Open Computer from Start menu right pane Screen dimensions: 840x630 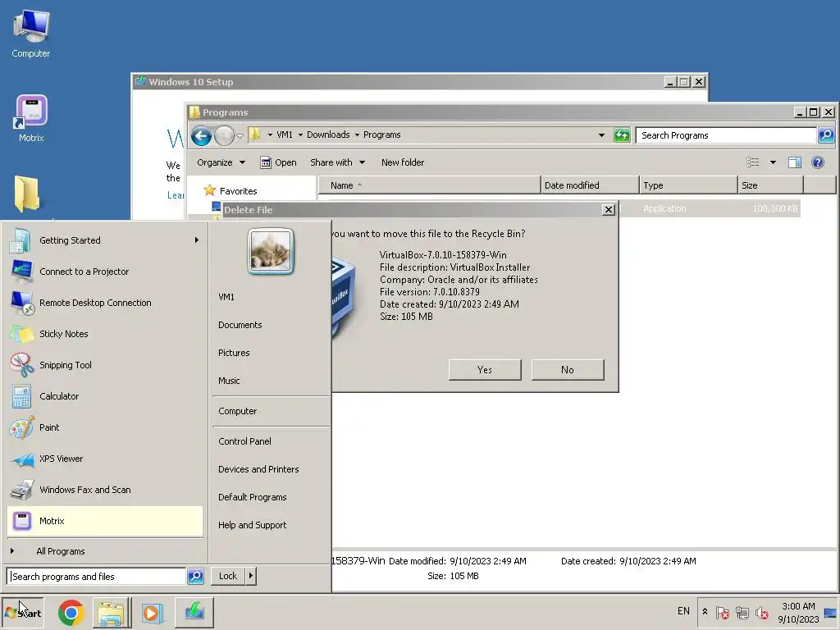click(237, 411)
